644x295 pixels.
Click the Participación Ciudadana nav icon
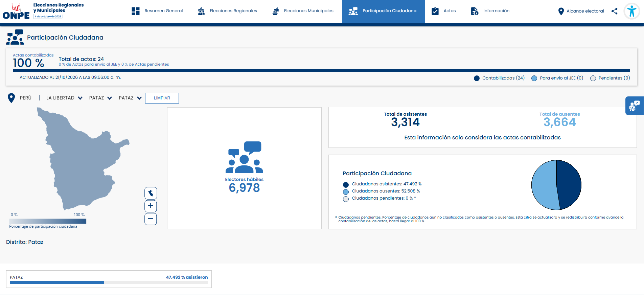(353, 11)
